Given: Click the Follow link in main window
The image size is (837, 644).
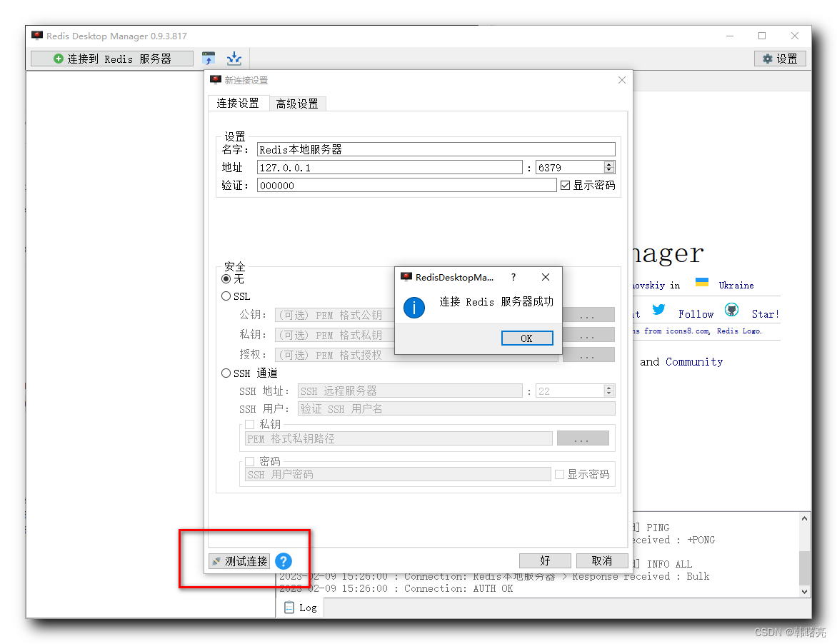Looking at the screenshot, I should tap(696, 314).
